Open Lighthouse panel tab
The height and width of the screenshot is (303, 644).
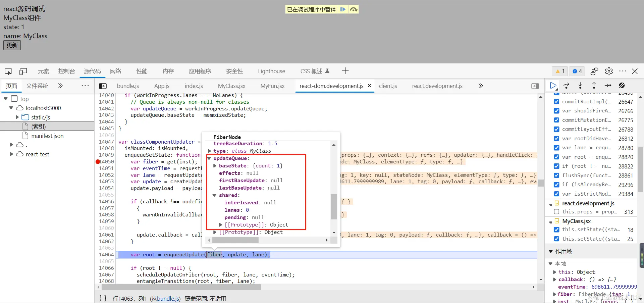point(271,71)
